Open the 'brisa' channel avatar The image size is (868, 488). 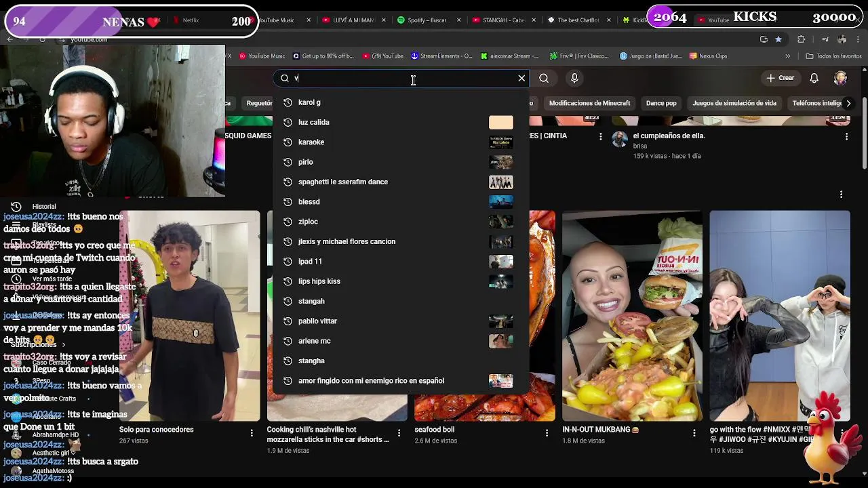click(x=620, y=140)
